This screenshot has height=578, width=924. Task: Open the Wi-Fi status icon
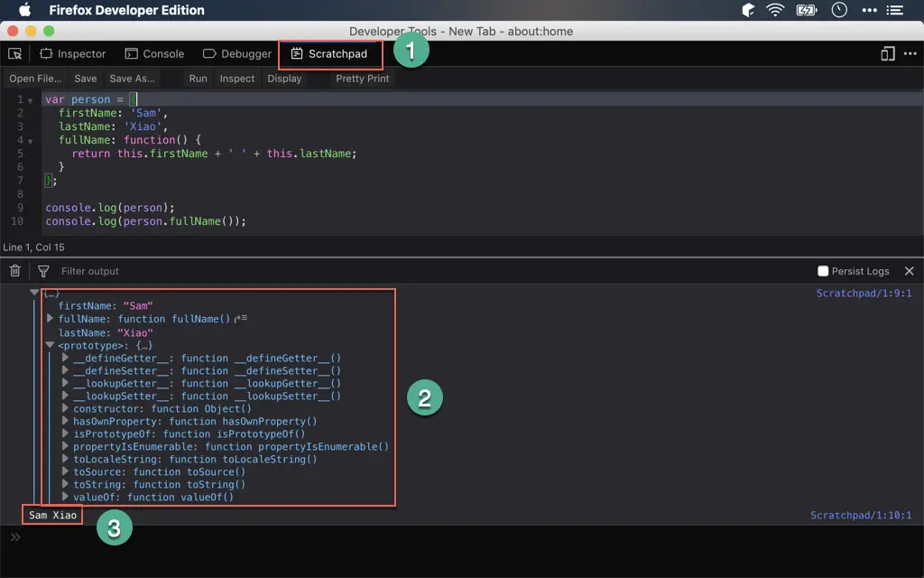point(775,11)
